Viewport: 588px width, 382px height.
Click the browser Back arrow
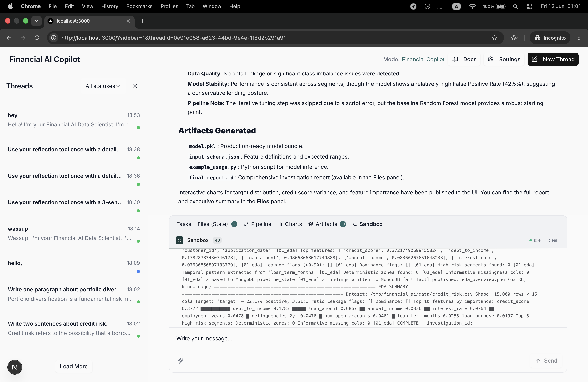(9, 38)
